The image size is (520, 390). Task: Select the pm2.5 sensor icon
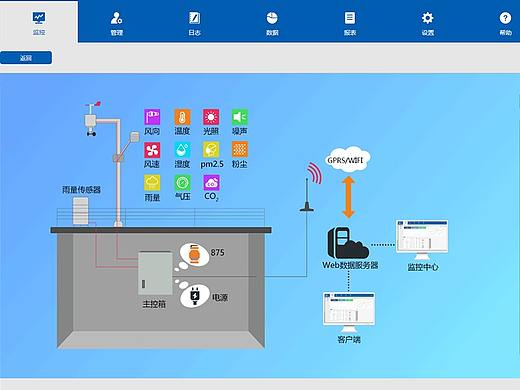[x=211, y=150]
